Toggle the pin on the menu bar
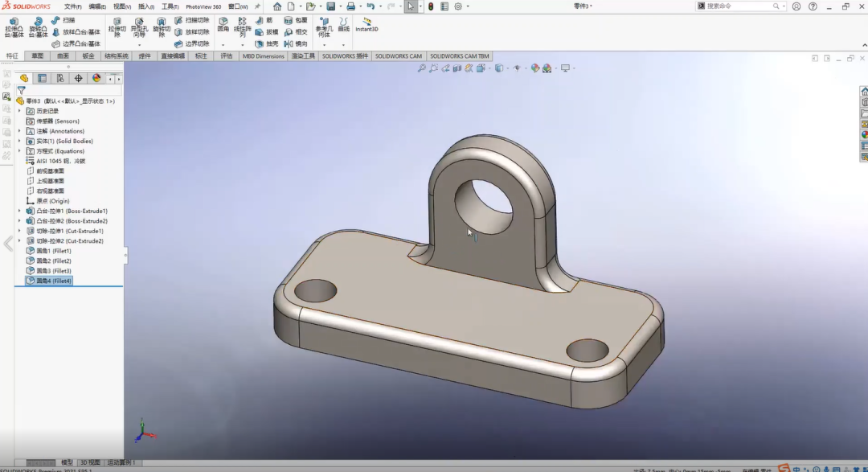 [x=257, y=6]
